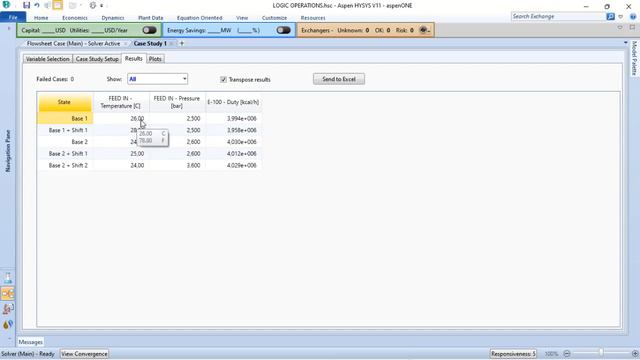Open the Home ribbon tab
The width and height of the screenshot is (640, 360).
tap(41, 18)
